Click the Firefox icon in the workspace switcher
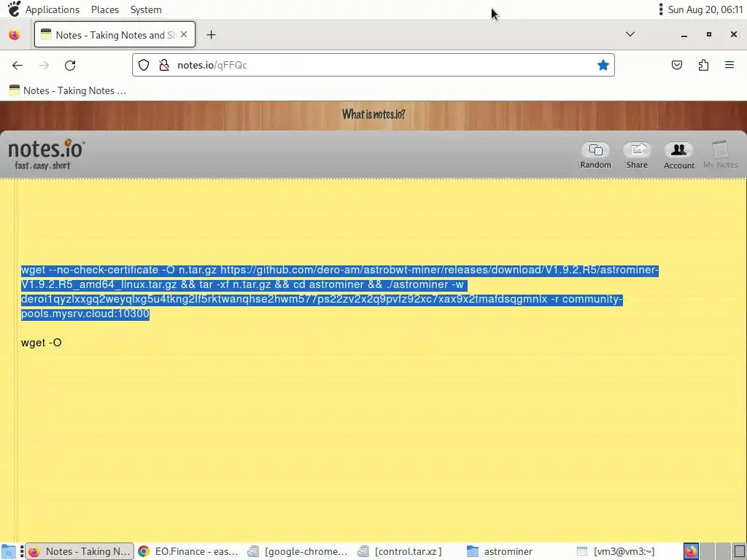This screenshot has height=560, width=747. pyautogui.click(x=692, y=551)
